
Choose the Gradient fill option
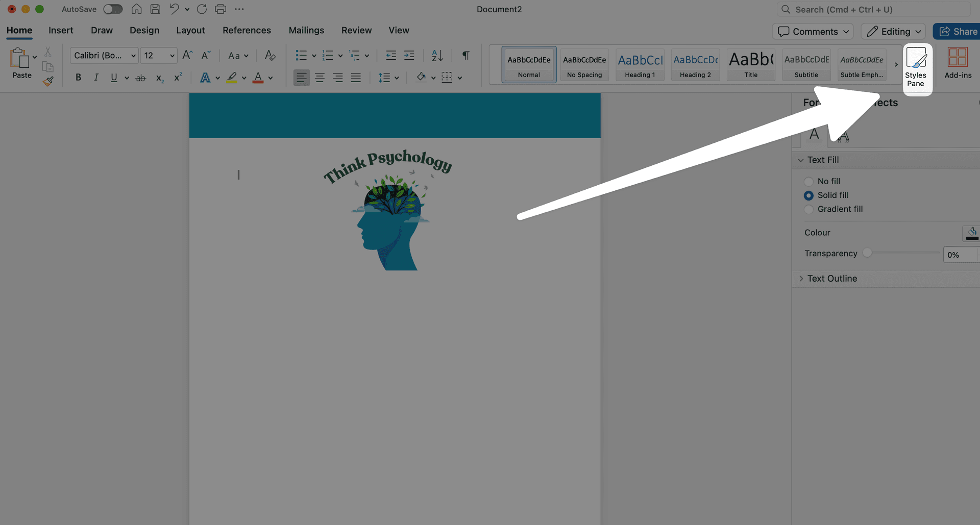click(x=808, y=209)
